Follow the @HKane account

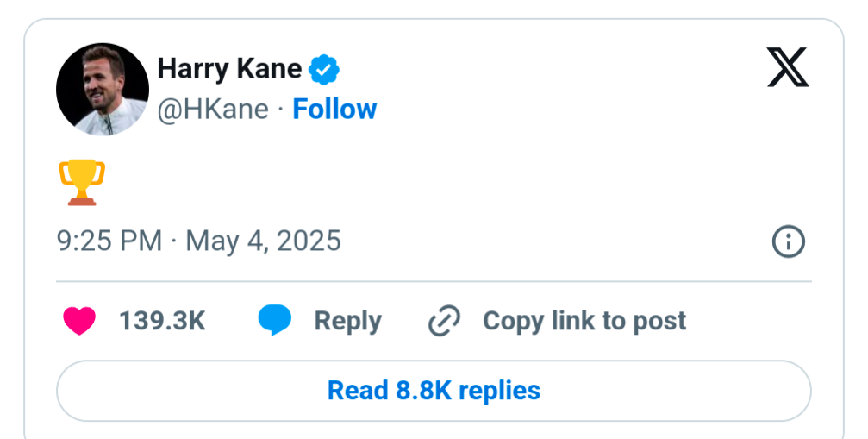[334, 109]
